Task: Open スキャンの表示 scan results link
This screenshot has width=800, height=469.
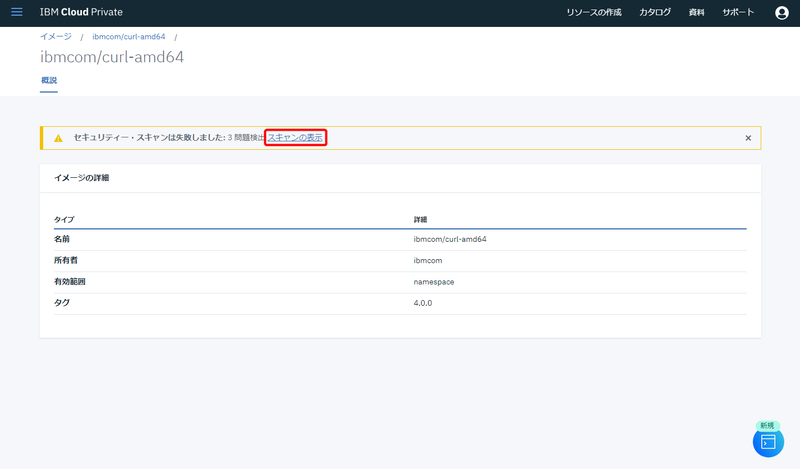Action: pyautogui.click(x=295, y=137)
